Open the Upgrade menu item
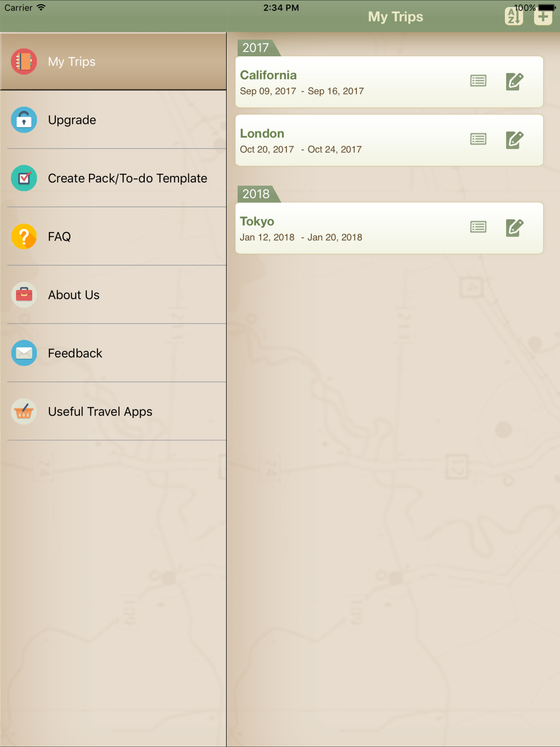The image size is (560, 747). pyautogui.click(x=113, y=120)
